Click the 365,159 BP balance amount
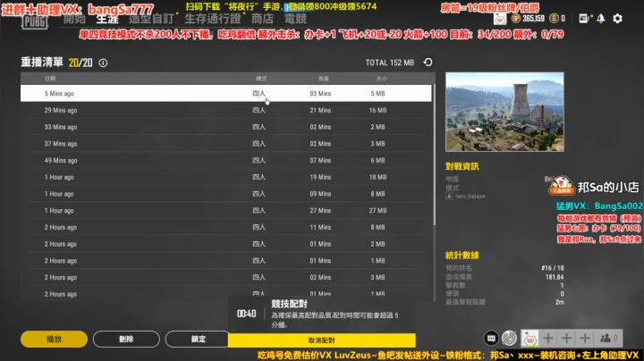Screen dimensions: 644x361 533,19
